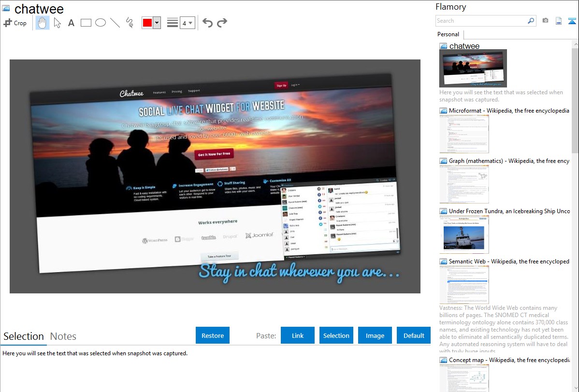Viewport: 579px width, 392px height.
Task: Click the snapshot icon beside Semantic Web
Action: pyautogui.click(x=443, y=261)
